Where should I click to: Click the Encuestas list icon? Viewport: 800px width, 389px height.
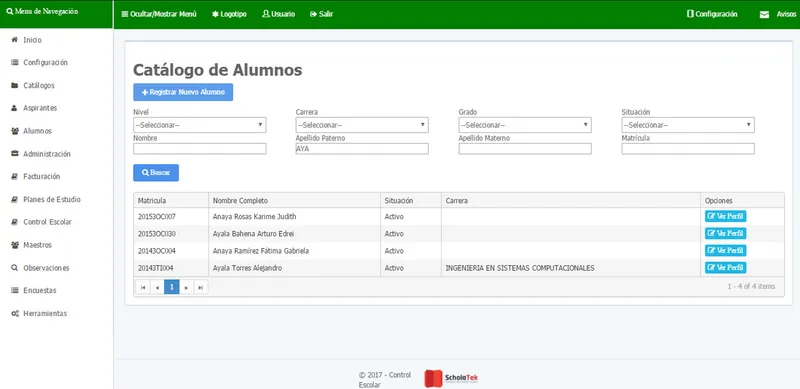[x=15, y=290]
